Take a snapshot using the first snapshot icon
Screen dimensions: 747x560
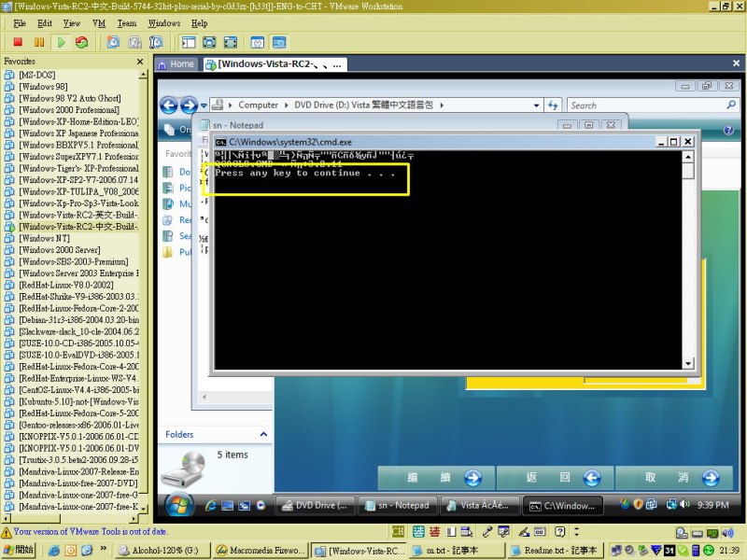coord(113,42)
